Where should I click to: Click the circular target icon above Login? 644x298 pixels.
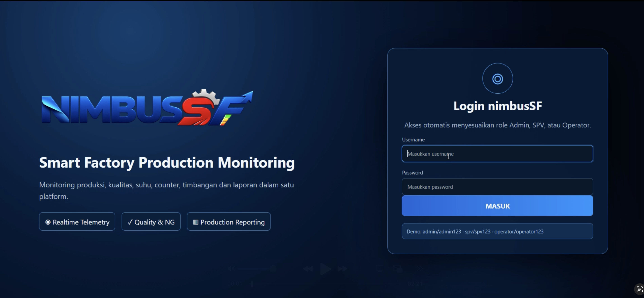click(497, 79)
